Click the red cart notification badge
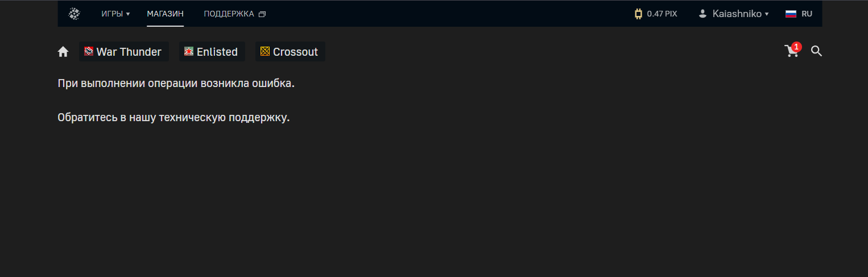The image size is (868, 277). coord(797,47)
